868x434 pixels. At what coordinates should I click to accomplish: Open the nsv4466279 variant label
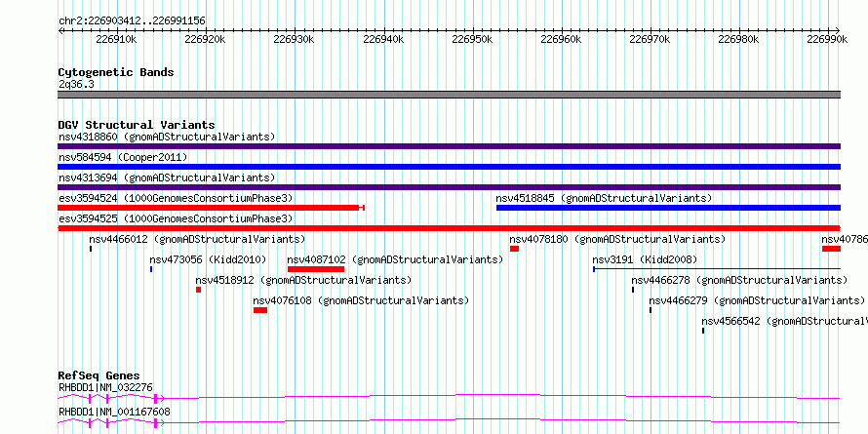coord(757,300)
